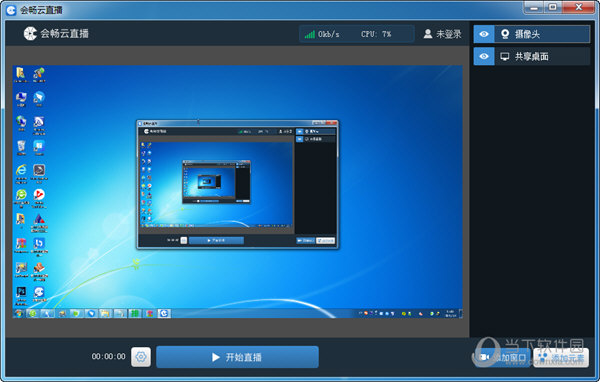Click 未登录 to log in
The height and width of the screenshot is (382, 600).
point(443,34)
